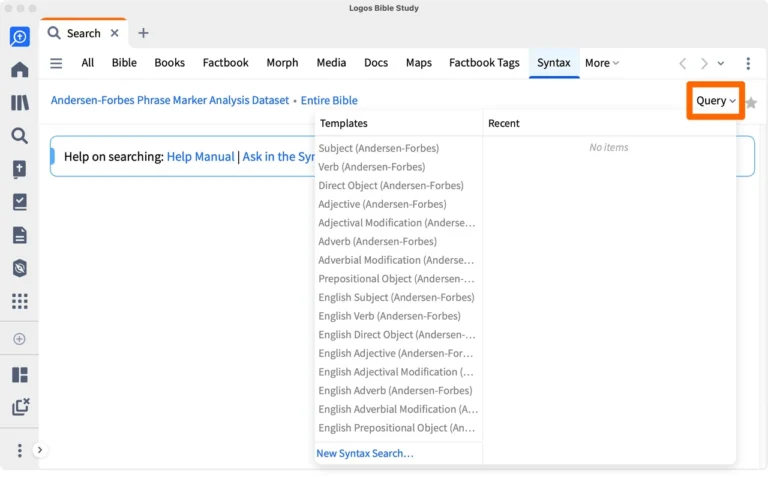Select the Search panel tab
768x478 pixels.
click(83, 33)
